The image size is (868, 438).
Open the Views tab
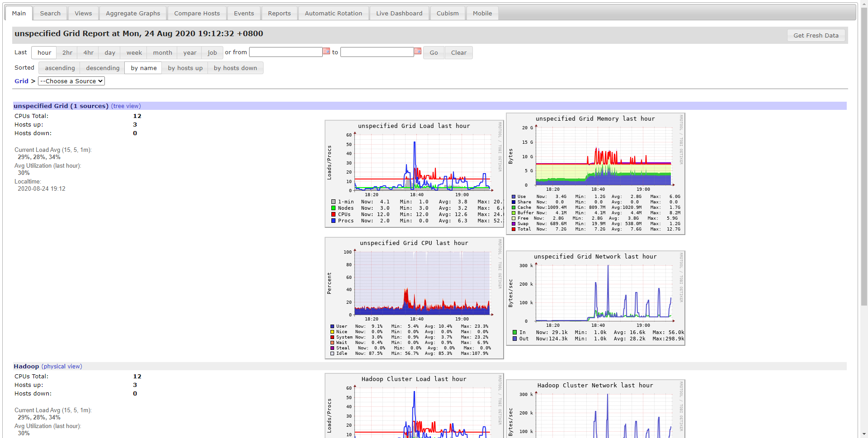[x=83, y=14]
